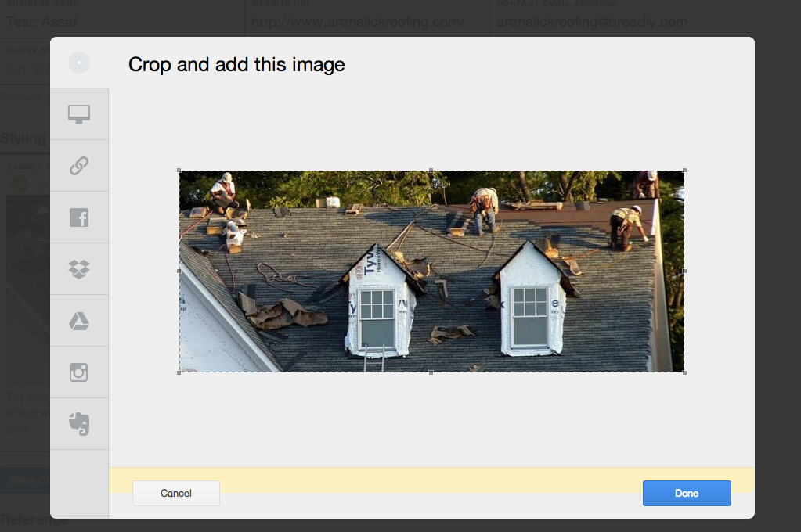Click the roofing photo inside crop area
The image size is (801, 532).
pos(431,271)
